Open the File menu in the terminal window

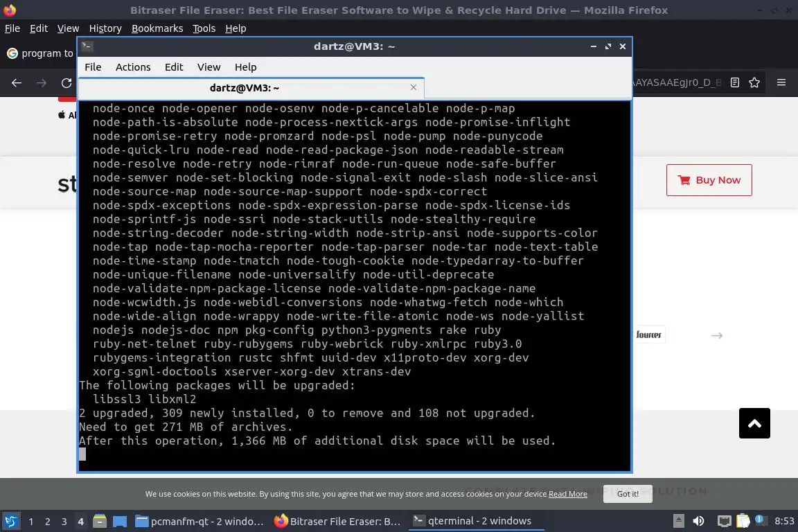(x=93, y=67)
